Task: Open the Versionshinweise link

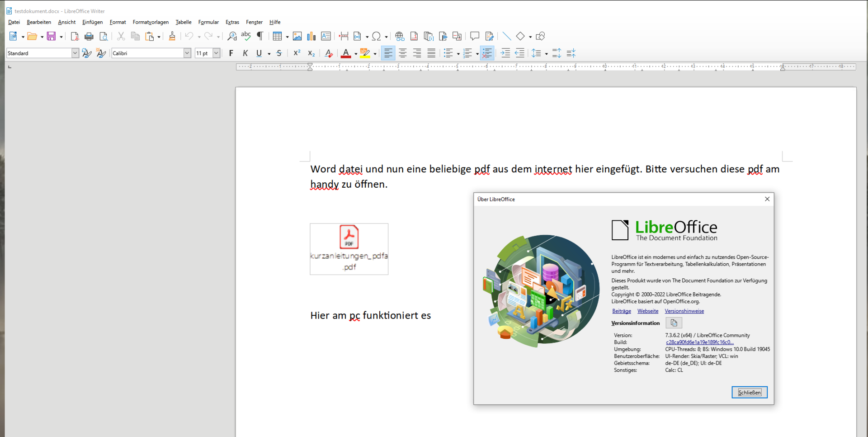Action: tap(684, 311)
